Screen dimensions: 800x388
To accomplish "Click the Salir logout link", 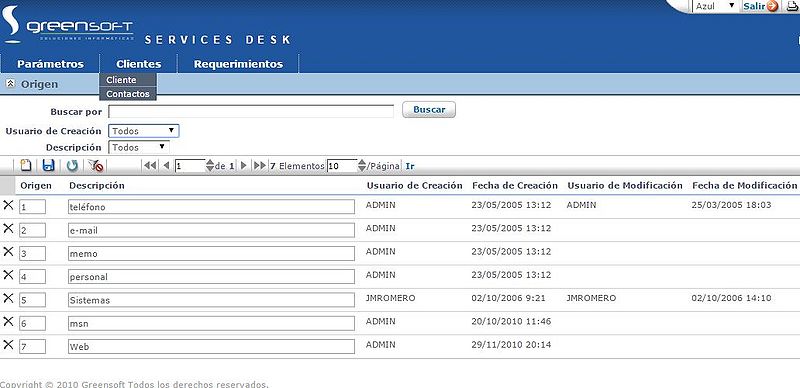I will [x=754, y=6].
